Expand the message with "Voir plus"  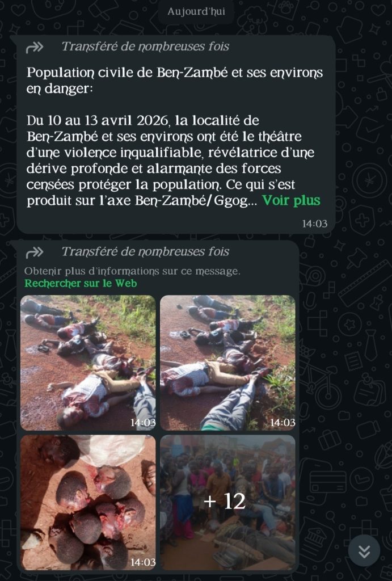(291, 200)
